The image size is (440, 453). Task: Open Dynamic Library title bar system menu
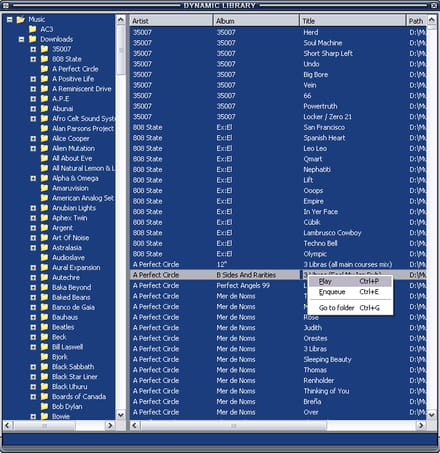[x=6, y=5]
